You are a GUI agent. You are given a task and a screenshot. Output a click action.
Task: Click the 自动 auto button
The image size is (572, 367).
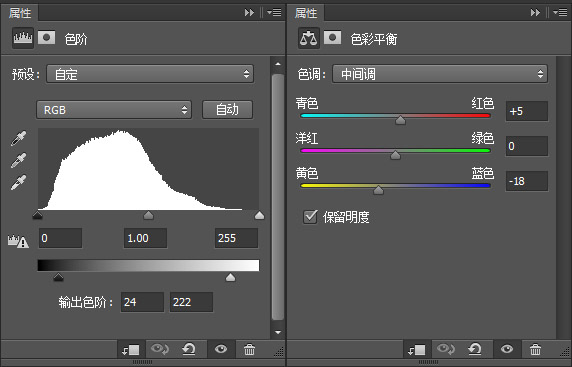pos(227,109)
